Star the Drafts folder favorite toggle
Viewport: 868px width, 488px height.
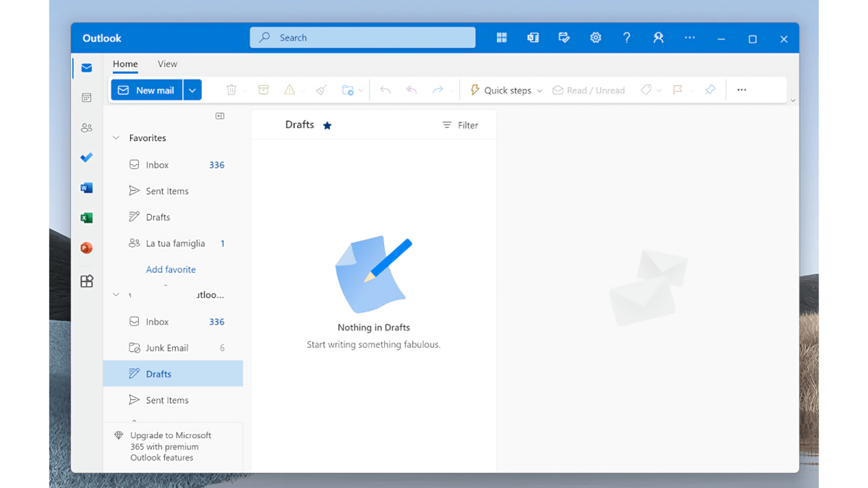(x=327, y=125)
